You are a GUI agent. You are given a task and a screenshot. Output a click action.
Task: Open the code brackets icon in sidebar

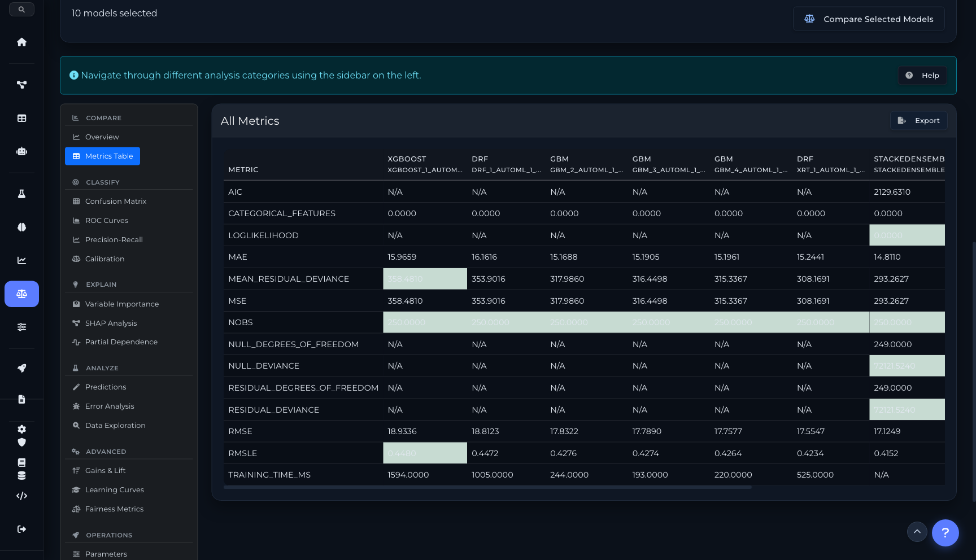click(x=21, y=496)
